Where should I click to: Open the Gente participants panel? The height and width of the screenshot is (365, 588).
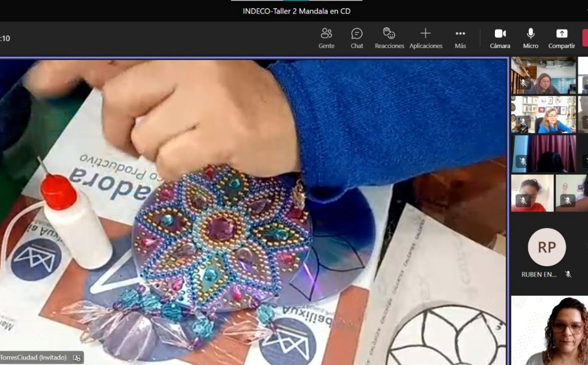click(x=326, y=38)
